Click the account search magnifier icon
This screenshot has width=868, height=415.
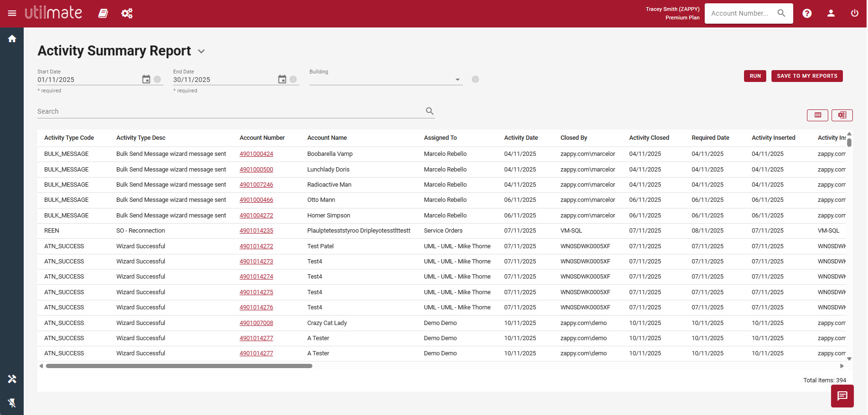coord(781,13)
